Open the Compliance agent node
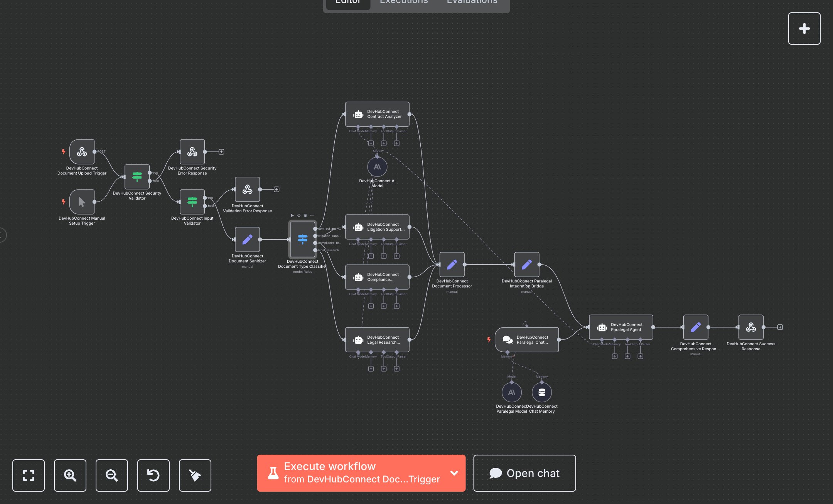The height and width of the screenshot is (504, 833). [377, 277]
